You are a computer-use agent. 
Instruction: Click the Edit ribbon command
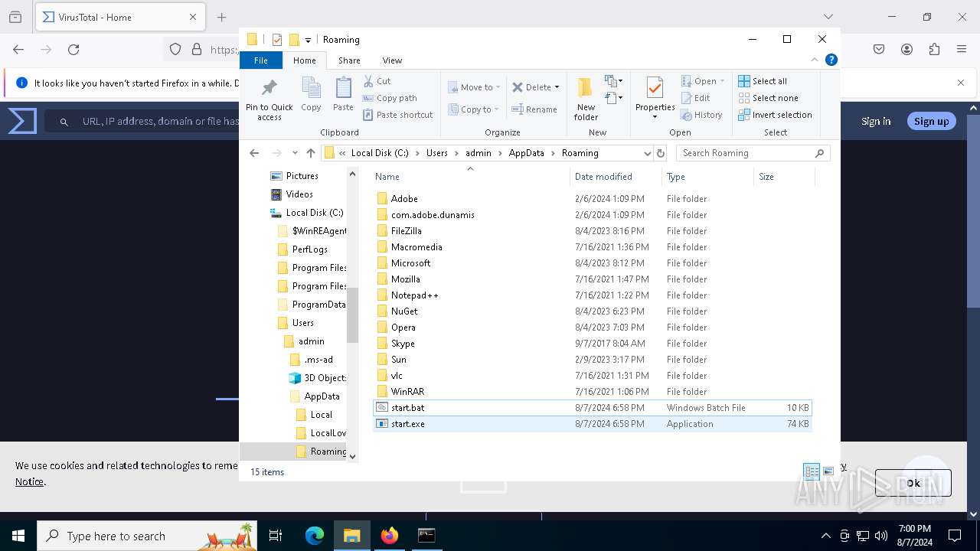(696, 98)
